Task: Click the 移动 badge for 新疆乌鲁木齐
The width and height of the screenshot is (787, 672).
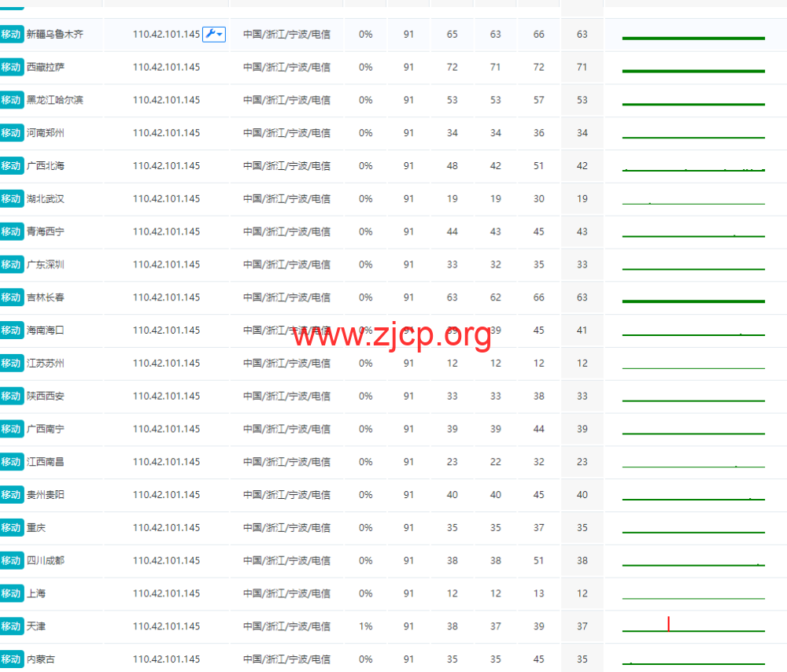Action: tap(11, 34)
